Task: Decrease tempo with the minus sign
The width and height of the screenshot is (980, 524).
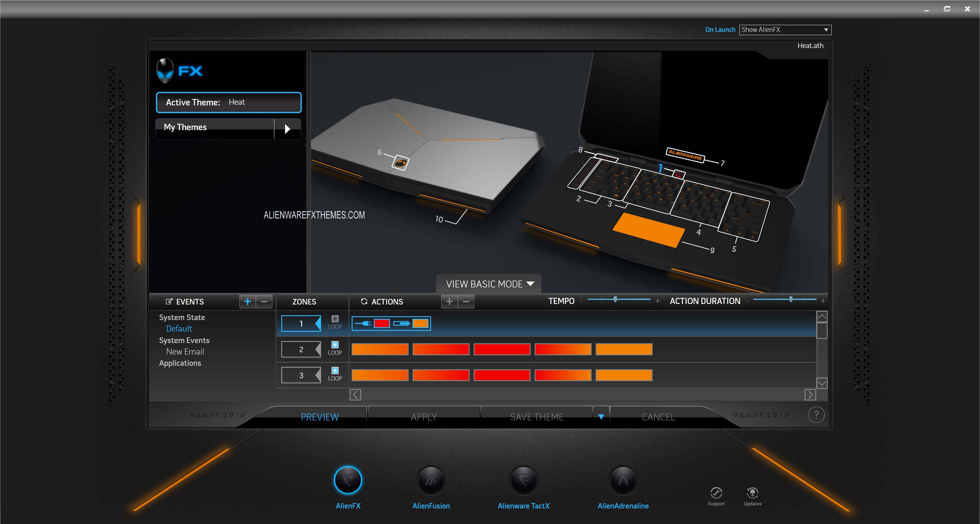Action: click(581, 301)
